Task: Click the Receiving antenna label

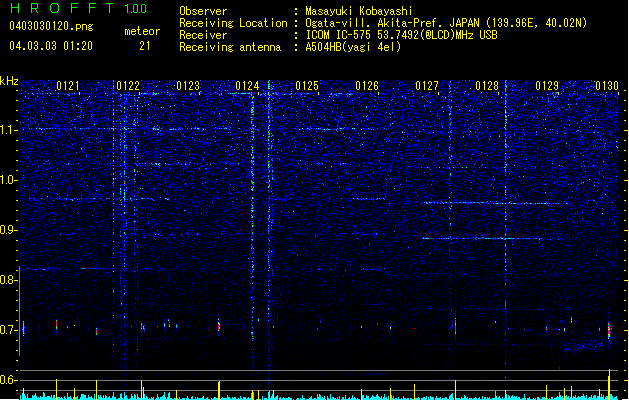Action: 230,47
